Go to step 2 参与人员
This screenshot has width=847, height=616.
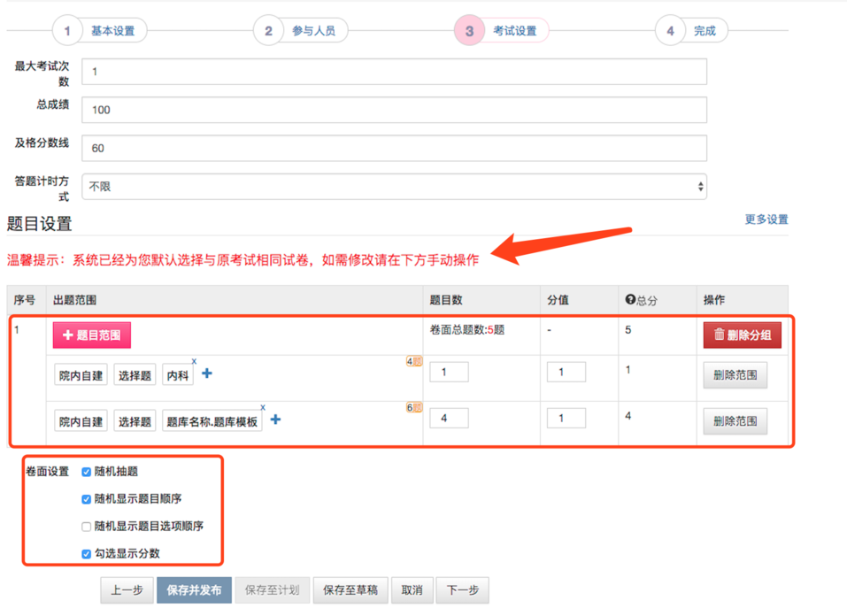tap(301, 31)
